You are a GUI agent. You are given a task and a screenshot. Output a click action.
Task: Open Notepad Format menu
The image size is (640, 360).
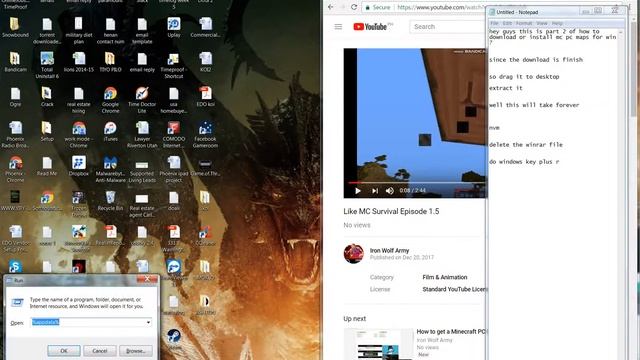click(x=524, y=23)
